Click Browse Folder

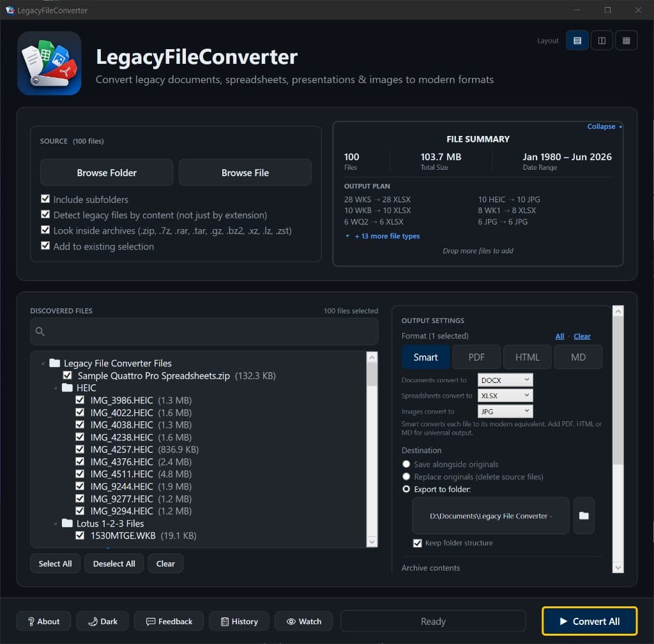[x=107, y=172]
